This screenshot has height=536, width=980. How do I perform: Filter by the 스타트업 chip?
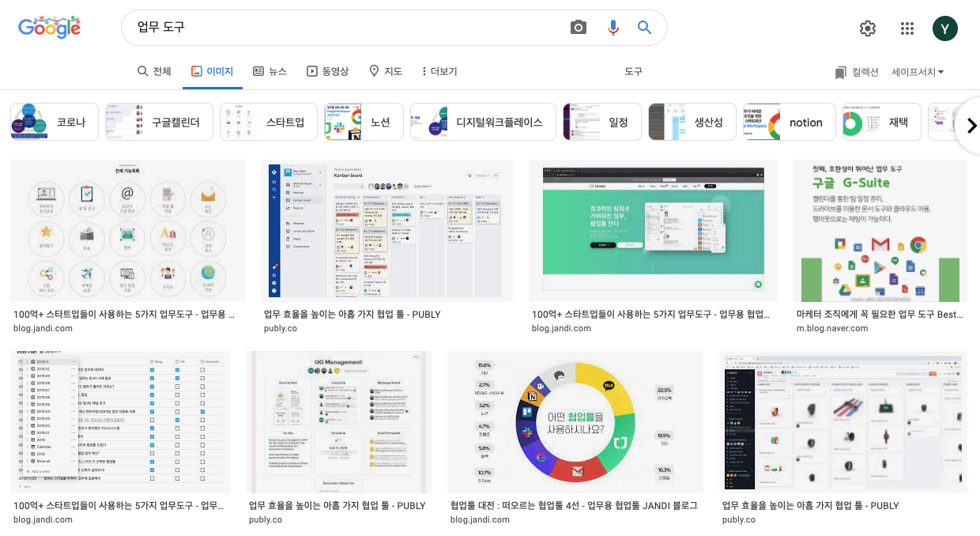click(269, 122)
